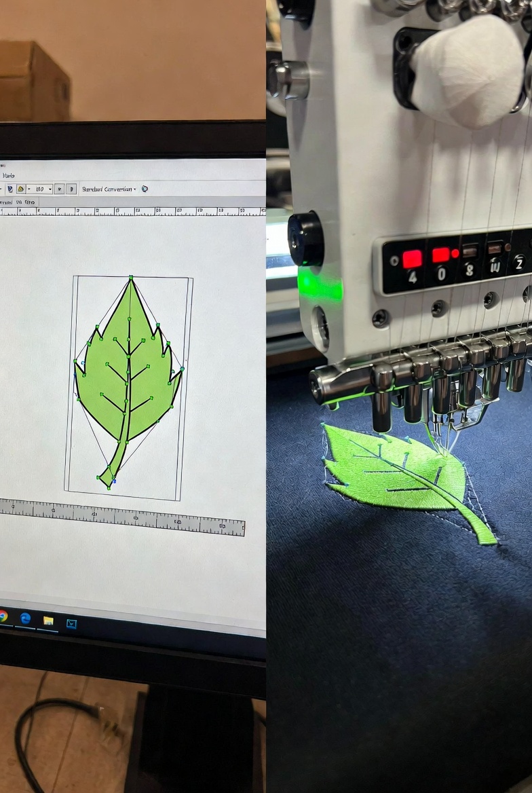Click the yellow toolbar icon
Screen dimensions: 532x793
(21, 189)
